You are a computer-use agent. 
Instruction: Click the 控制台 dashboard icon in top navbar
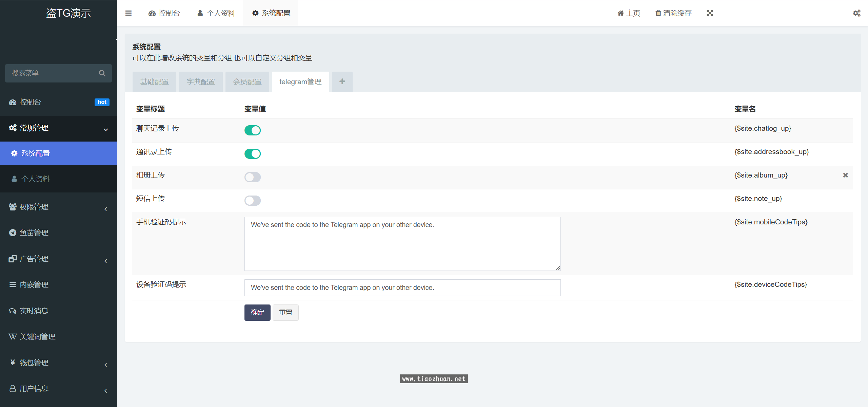tap(152, 13)
